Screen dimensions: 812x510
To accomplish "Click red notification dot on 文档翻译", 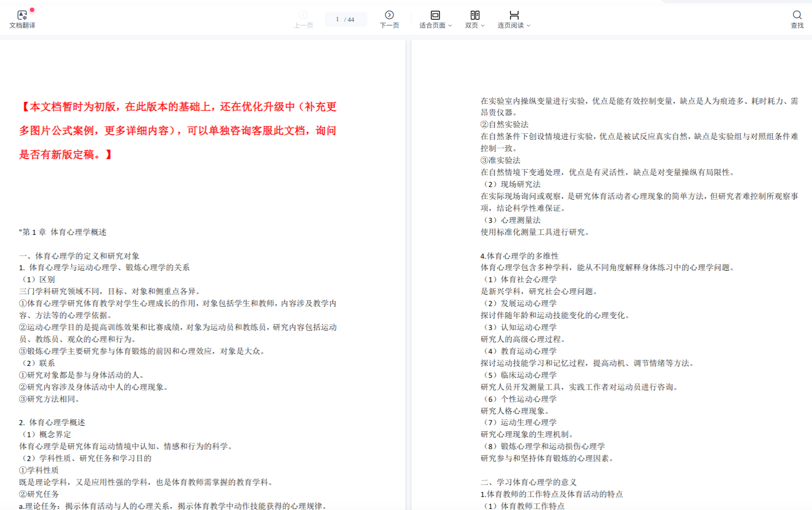I will (x=32, y=10).
